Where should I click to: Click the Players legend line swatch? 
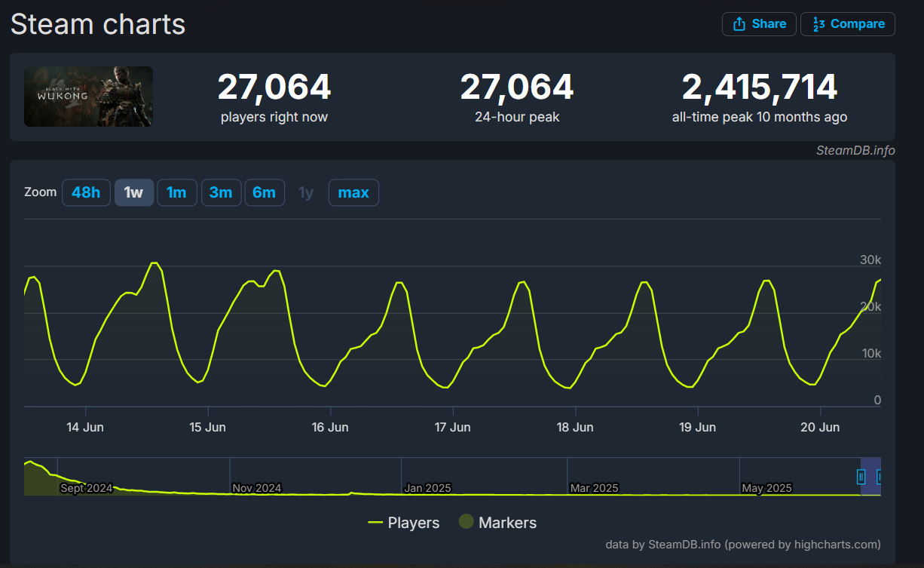tap(375, 523)
